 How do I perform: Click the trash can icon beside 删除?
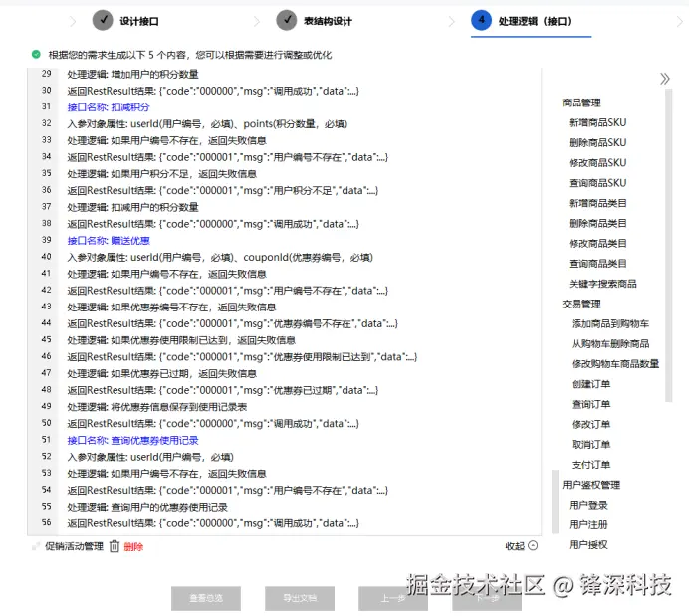[115, 546]
